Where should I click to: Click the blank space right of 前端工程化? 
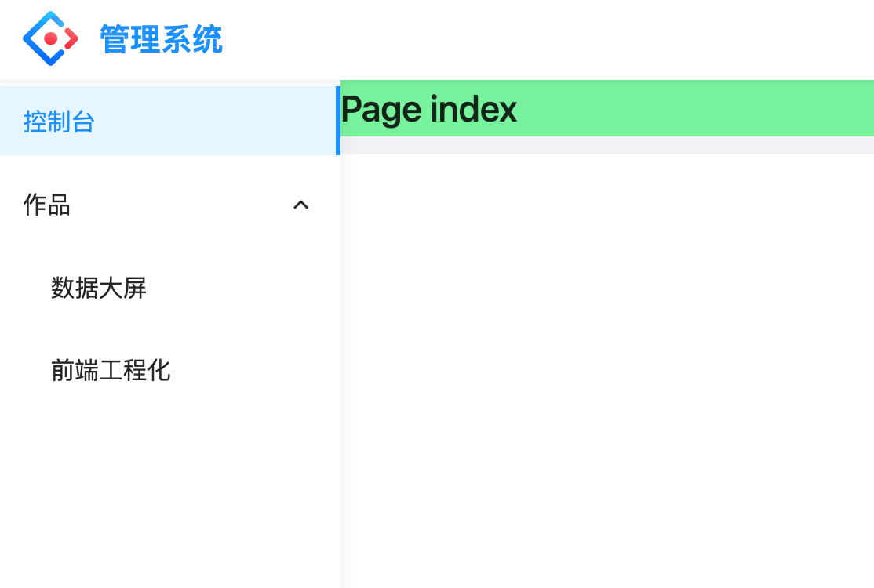255,370
